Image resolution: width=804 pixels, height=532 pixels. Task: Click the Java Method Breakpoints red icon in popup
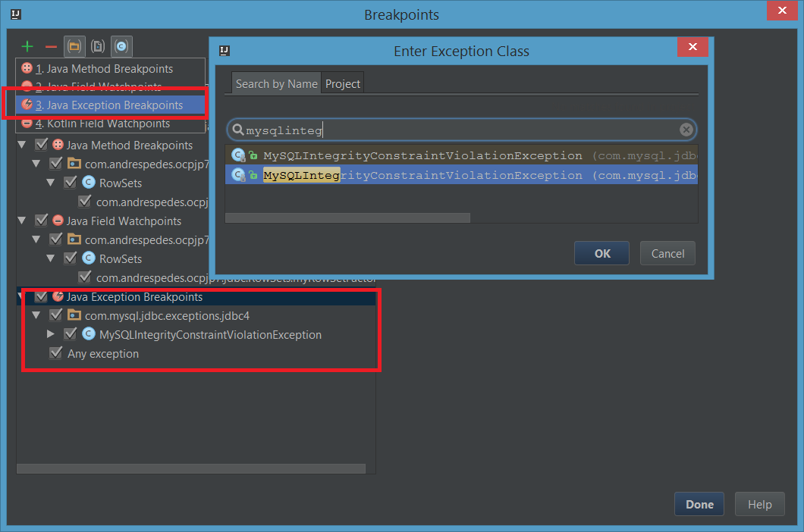(x=27, y=68)
